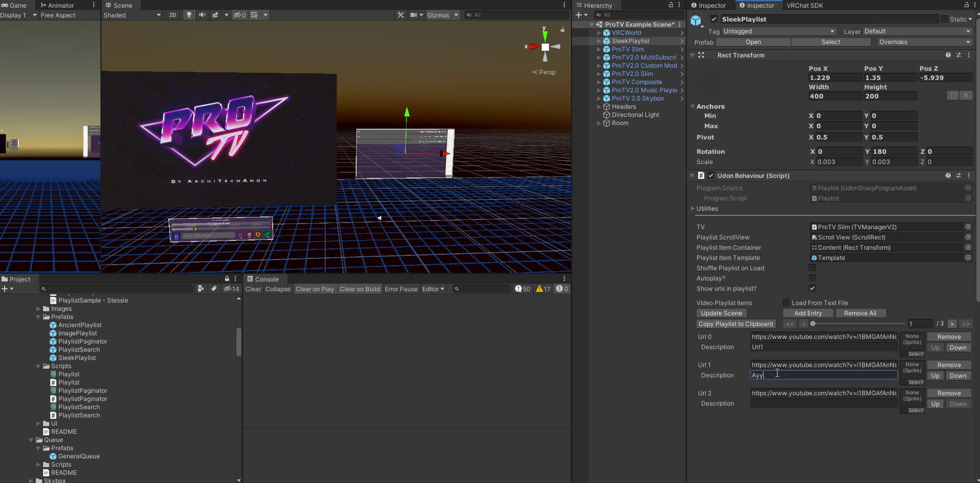Click the object picker next to ProTV Slim

pyautogui.click(x=968, y=227)
